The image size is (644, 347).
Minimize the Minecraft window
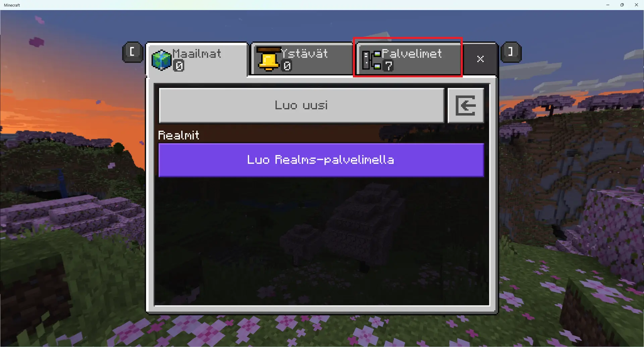pos(608,5)
